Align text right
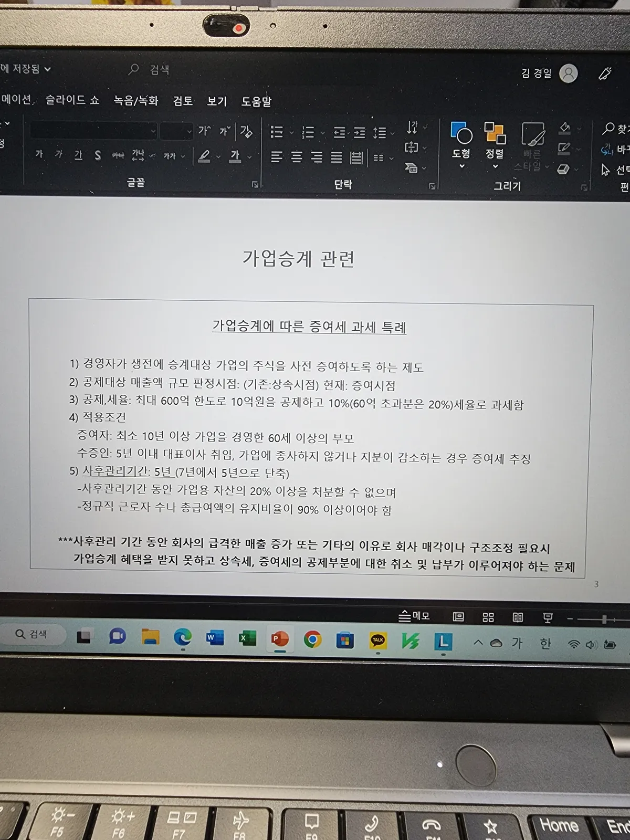This screenshot has width=630, height=840. pyautogui.click(x=317, y=157)
